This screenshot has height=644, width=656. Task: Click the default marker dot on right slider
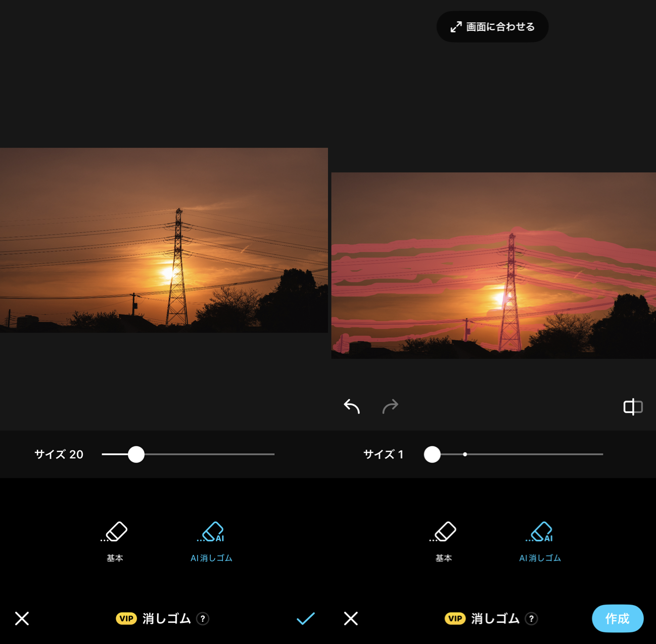[465, 454]
